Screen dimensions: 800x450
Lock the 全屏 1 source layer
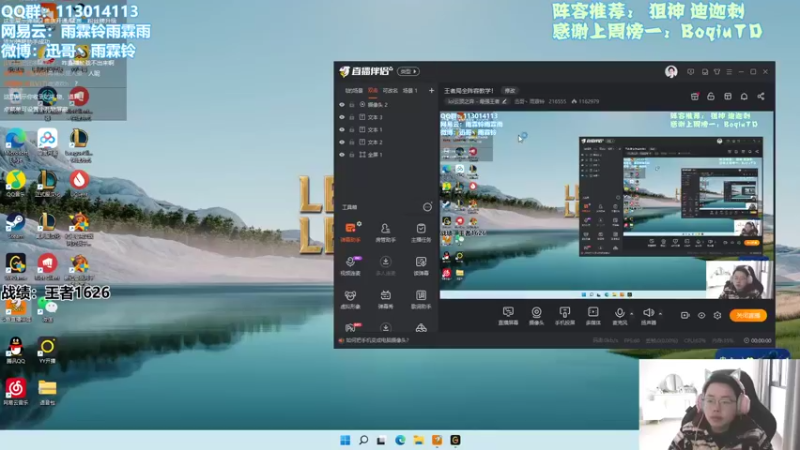[x=352, y=155]
